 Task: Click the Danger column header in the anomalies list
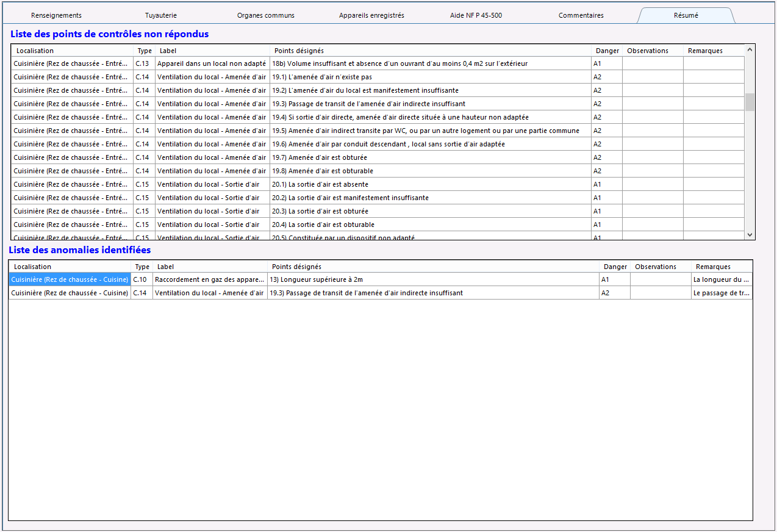pyautogui.click(x=615, y=267)
